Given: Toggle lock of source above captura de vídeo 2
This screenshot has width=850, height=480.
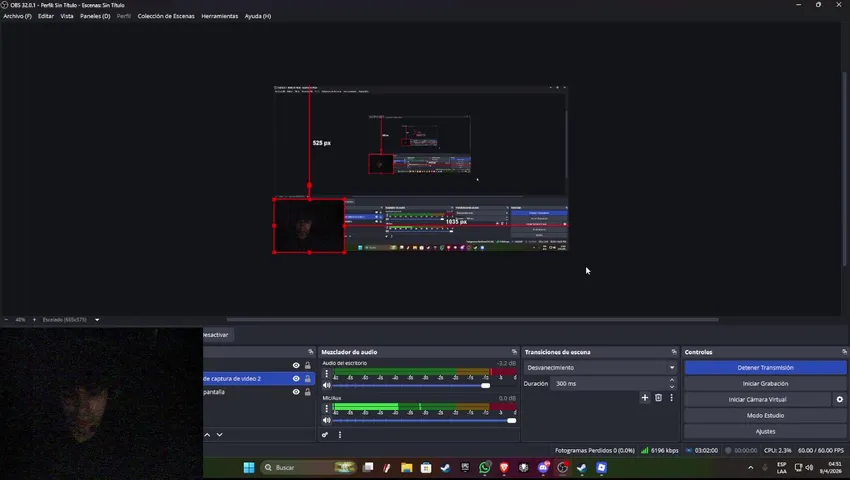Looking at the screenshot, I should 308,366.
